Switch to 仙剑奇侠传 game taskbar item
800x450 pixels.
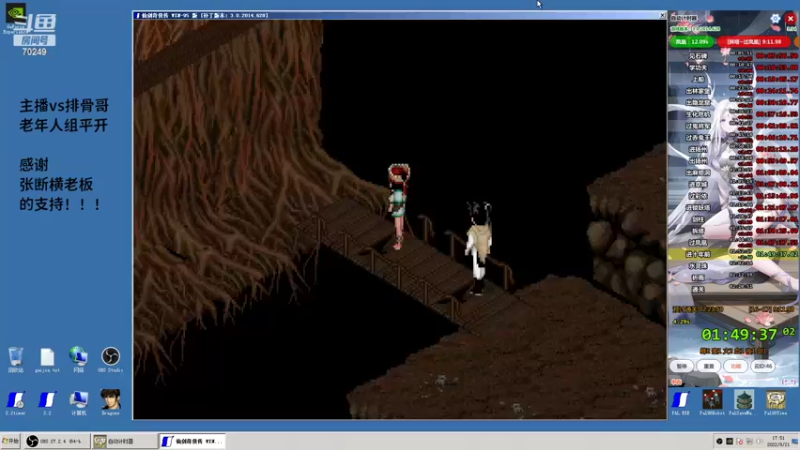click(x=192, y=441)
